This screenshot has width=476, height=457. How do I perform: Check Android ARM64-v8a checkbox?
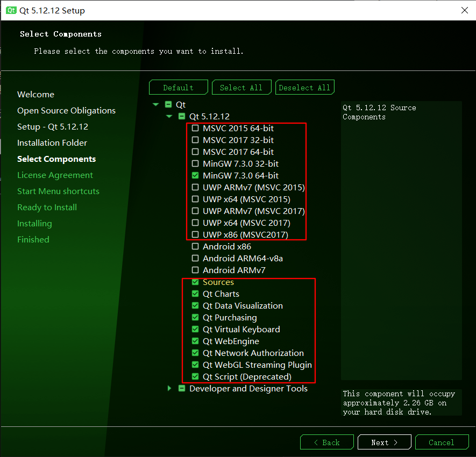[x=195, y=258]
